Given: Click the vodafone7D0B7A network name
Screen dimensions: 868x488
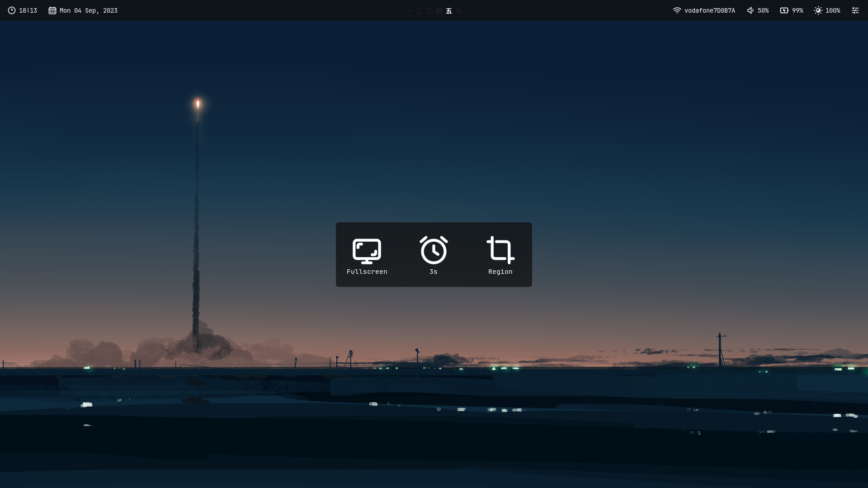Looking at the screenshot, I should (x=709, y=10).
